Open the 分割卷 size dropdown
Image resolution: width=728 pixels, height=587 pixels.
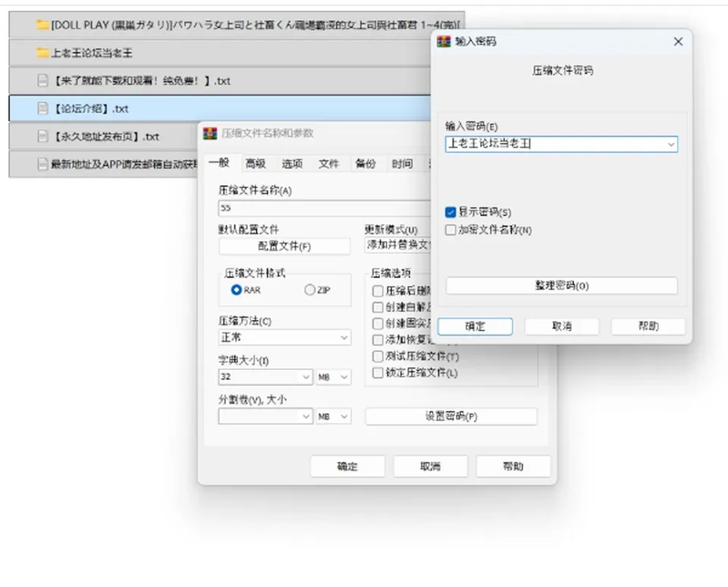265,416
